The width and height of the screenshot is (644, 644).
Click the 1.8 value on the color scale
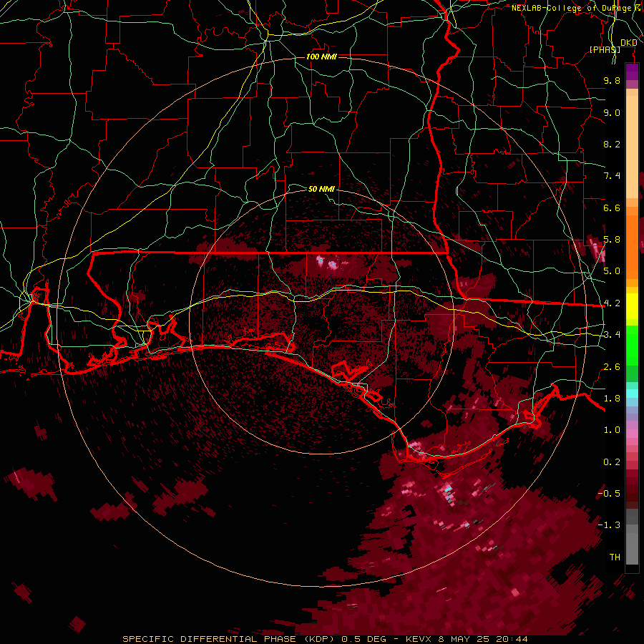point(612,399)
